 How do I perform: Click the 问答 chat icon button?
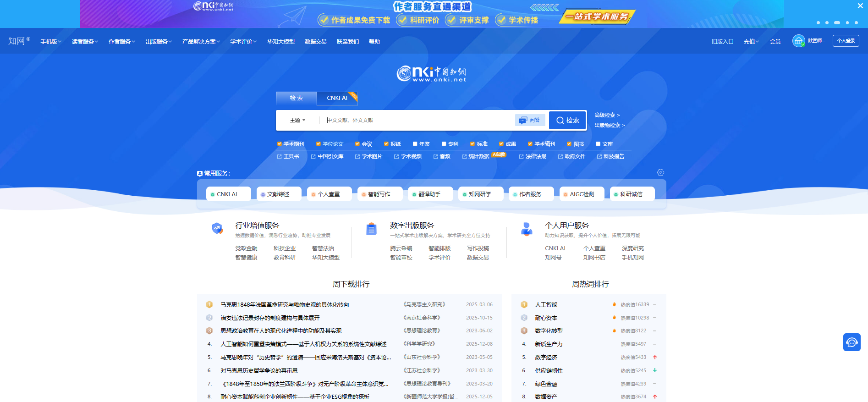click(x=530, y=120)
